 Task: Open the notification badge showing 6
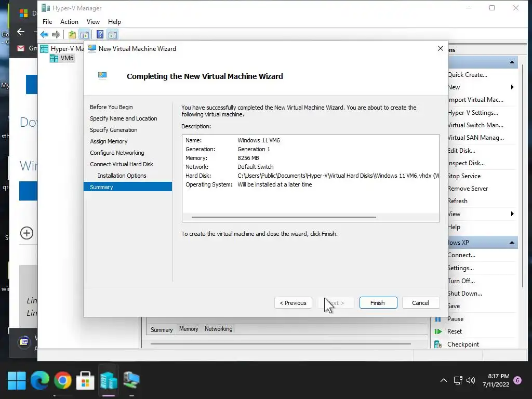click(x=517, y=380)
